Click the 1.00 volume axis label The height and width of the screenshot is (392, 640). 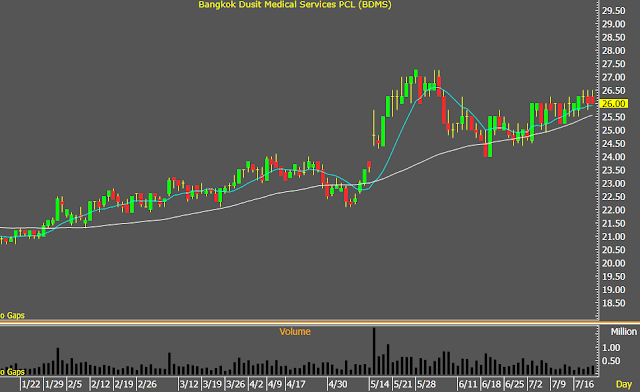coord(611,348)
